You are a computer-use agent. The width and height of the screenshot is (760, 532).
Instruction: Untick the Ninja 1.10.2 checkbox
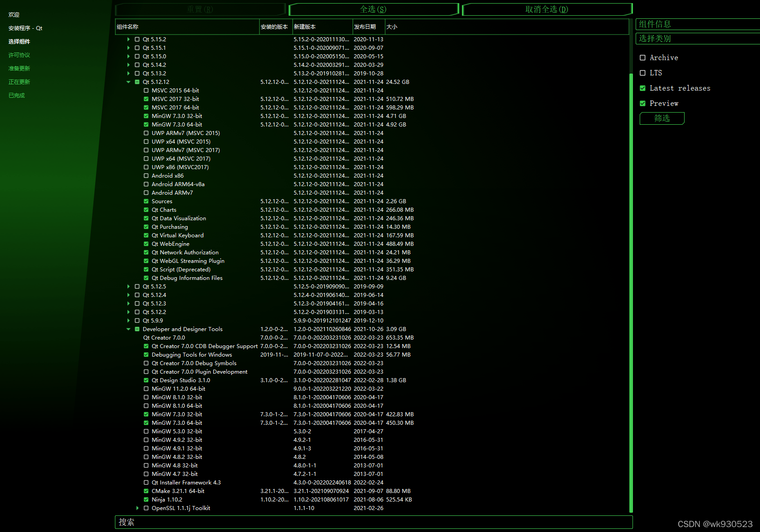(x=146, y=500)
